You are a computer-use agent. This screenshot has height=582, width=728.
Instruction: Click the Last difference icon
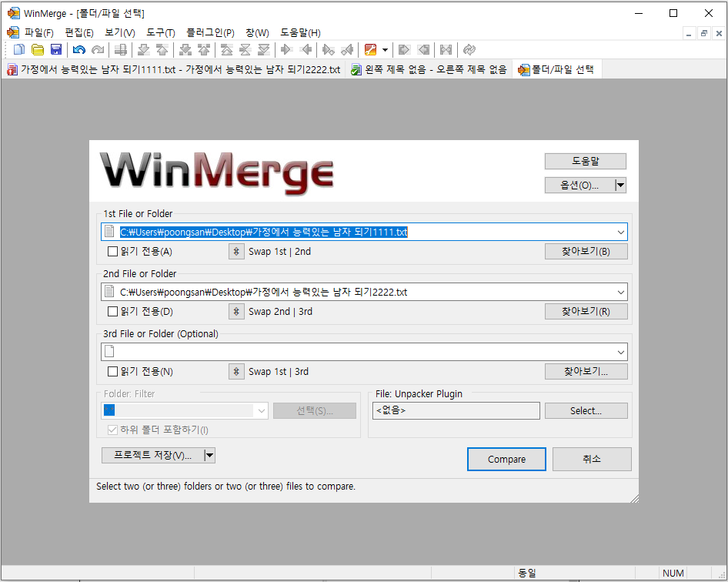pyautogui.click(x=264, y=50)
